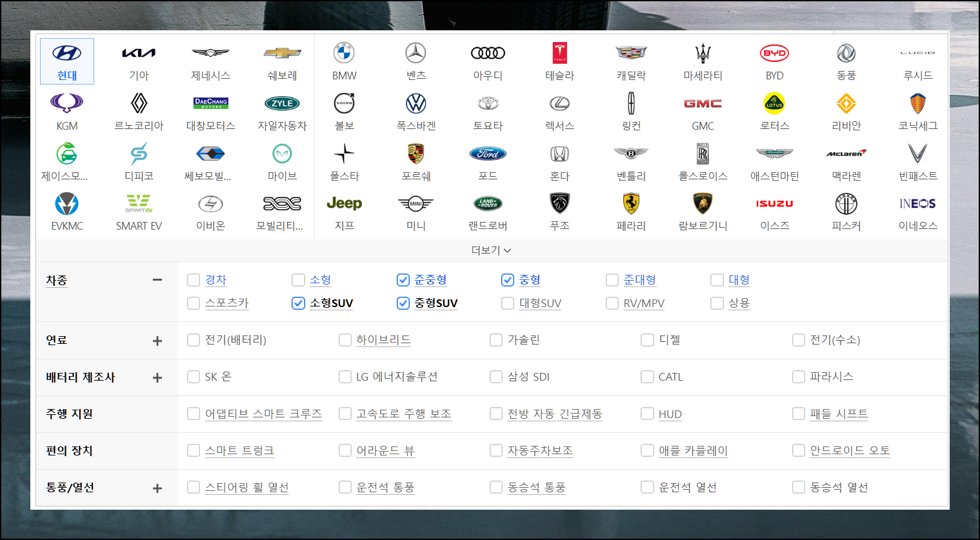Pick the Rivian (리비안) orange logo

click(846, 103)
